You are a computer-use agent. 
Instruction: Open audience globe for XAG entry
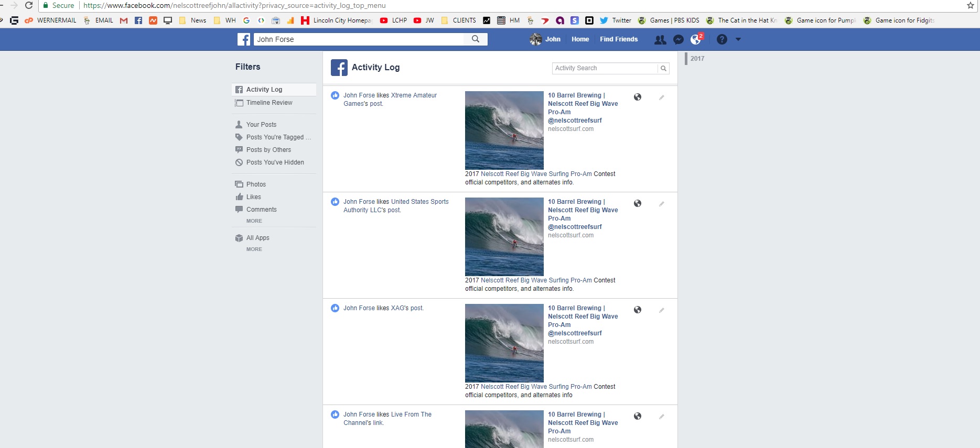[638, 310]
